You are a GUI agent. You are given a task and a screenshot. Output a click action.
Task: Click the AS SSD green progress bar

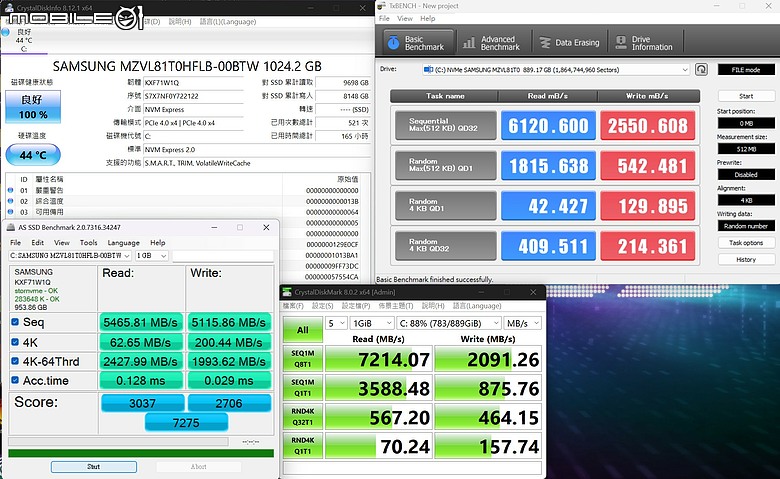pos(141,453)
